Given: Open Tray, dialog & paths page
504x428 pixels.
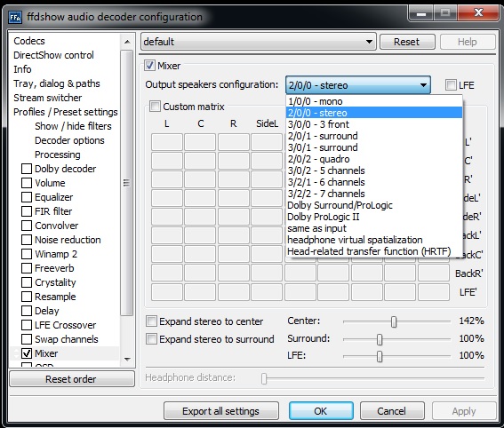Looking at the screenshot, I should 57,83.
